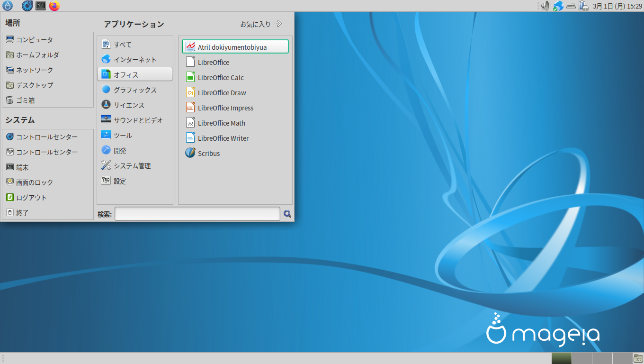The image size is (644, 364).
Task: Open the 設定 category
Action: coord(135,181)
